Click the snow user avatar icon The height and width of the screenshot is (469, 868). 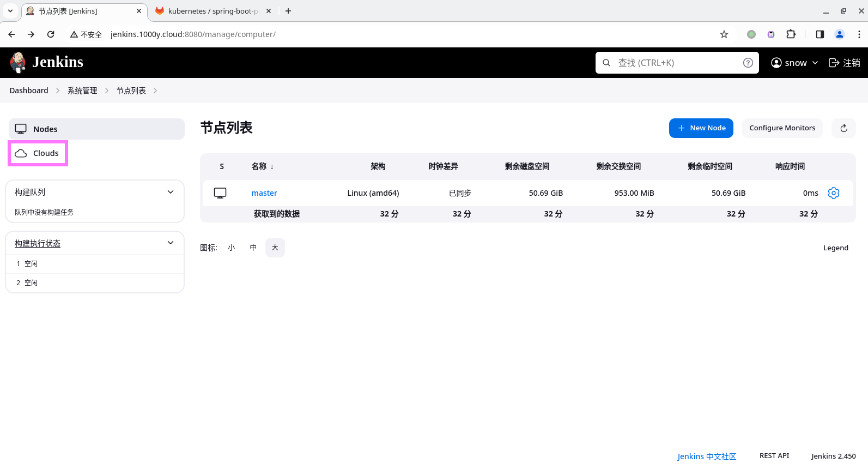click(x=776, y=63)
